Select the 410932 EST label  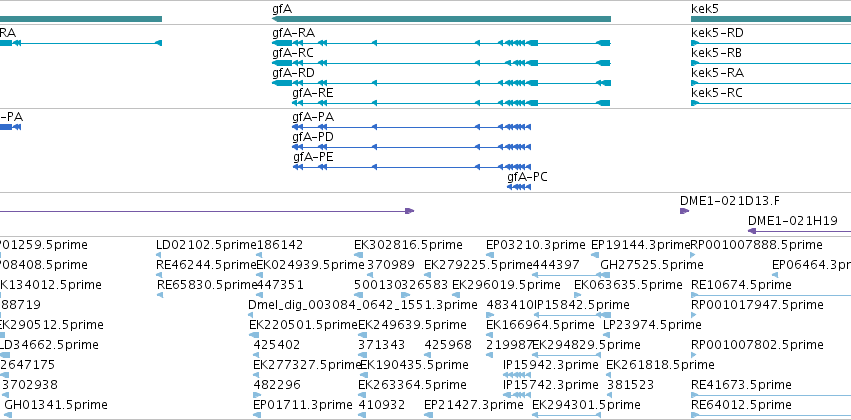point(382,405)
